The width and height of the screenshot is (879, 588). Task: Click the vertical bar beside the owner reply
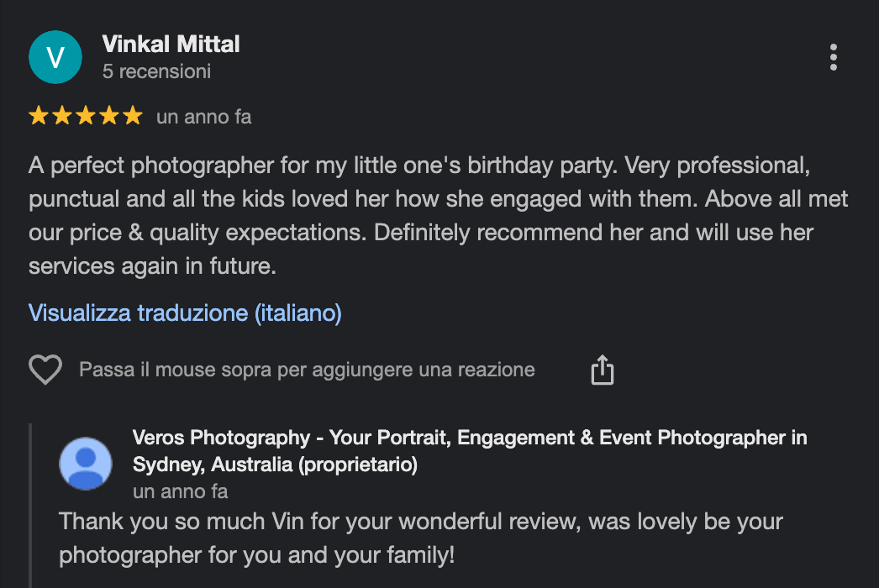(31, 504)
